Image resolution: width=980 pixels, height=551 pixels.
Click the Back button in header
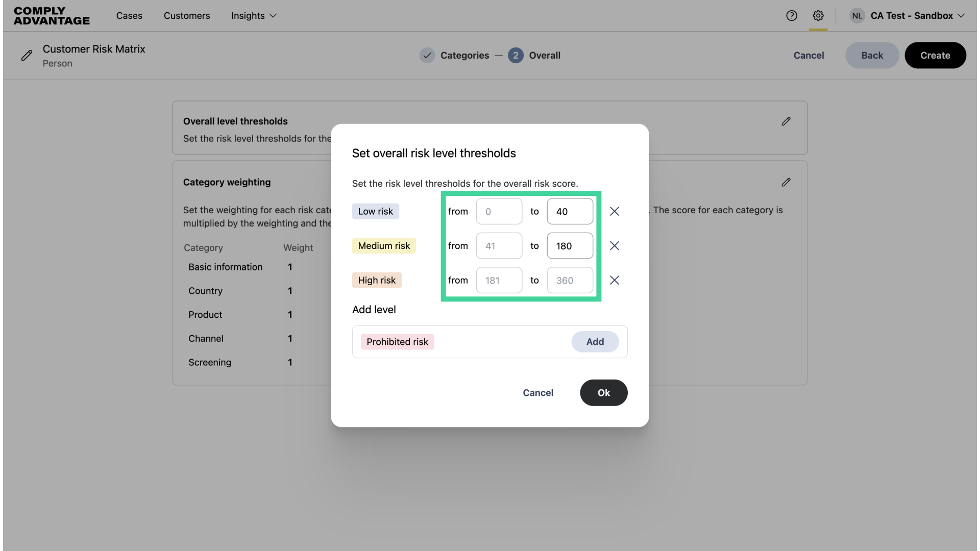[872, 56]
